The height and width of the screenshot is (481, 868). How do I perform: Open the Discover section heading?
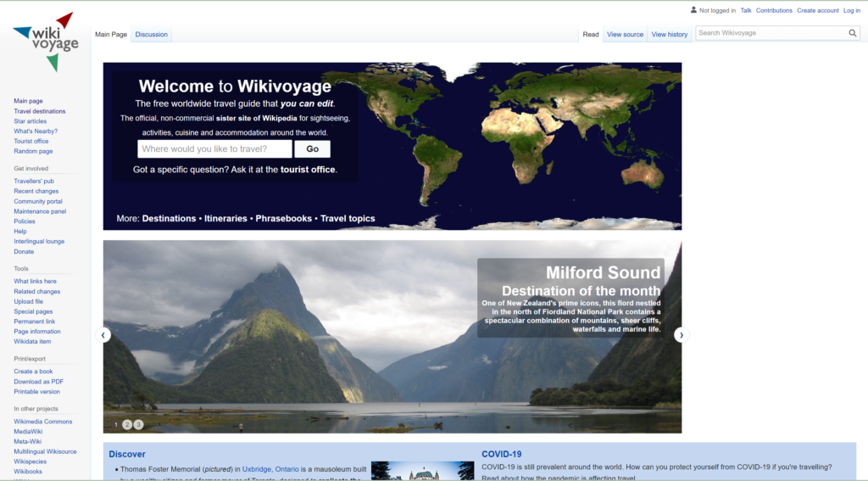(x=127, y=454)
